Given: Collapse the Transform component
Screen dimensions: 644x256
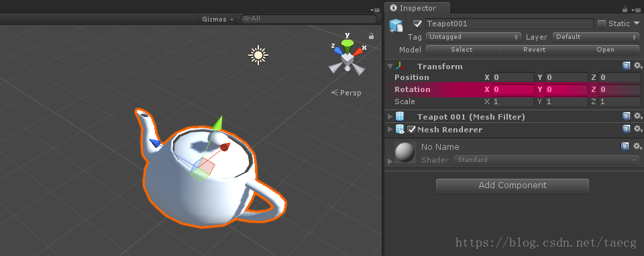Looking at the screenshot, I should click(x=390, y=67).
